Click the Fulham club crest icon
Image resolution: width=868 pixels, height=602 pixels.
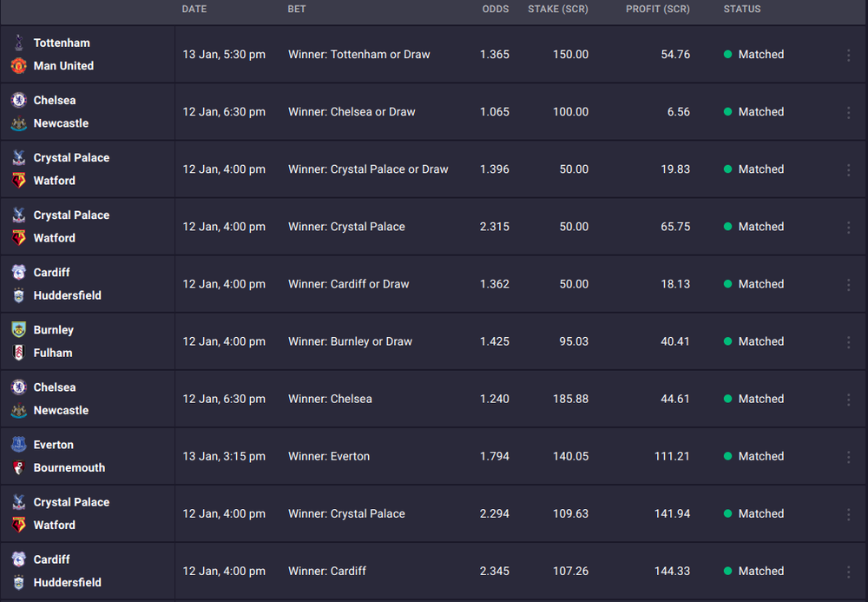click(19, 353)
